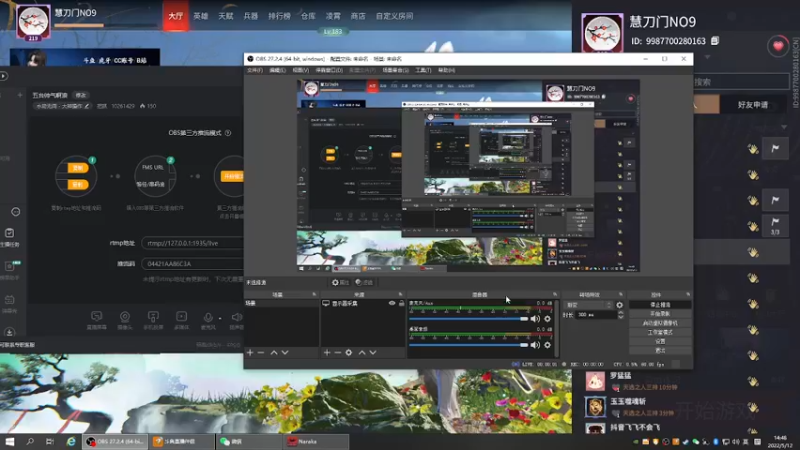Open microphone audio settings gear in mixer

coord(547,319)
